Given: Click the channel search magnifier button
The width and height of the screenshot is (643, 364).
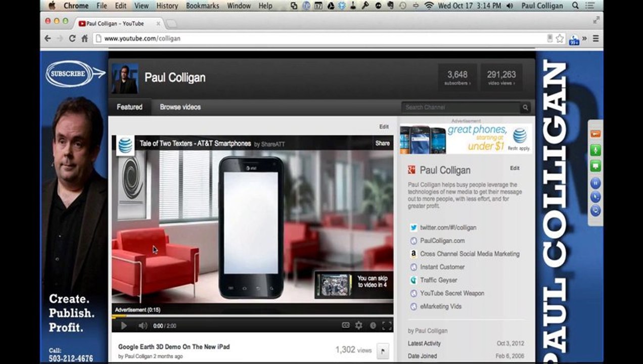Looking at the screenshot, I should (525, 107).
